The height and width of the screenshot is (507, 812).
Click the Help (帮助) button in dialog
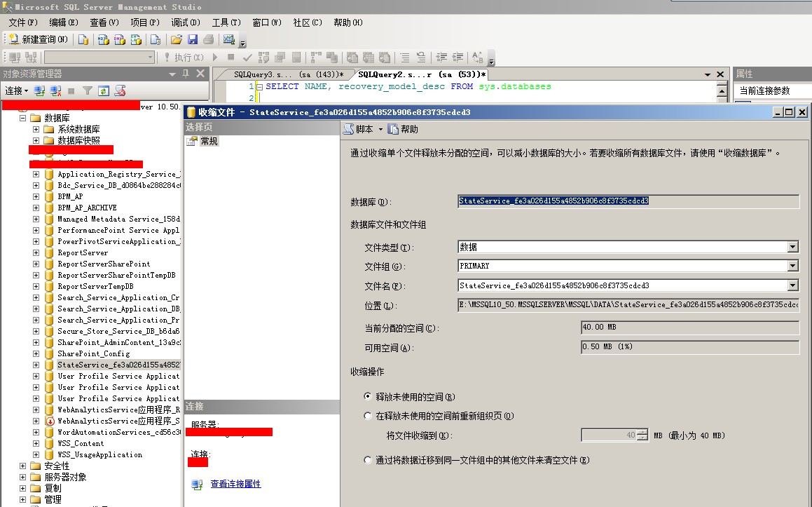click(x=403, y=129)
